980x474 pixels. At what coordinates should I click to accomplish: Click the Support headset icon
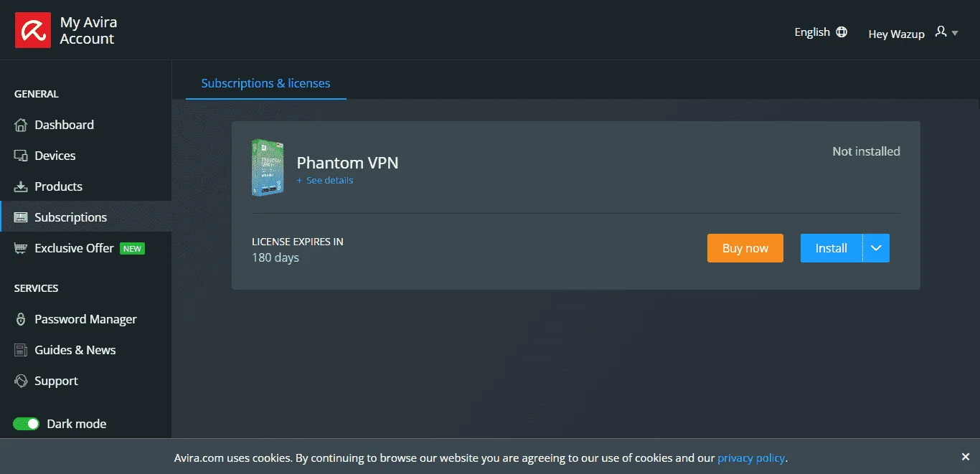pos(21,381)
